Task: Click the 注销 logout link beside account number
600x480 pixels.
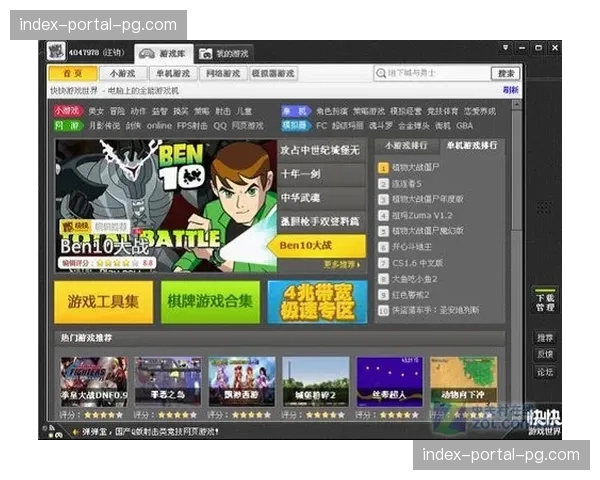Action: click(x=114, y=52)
